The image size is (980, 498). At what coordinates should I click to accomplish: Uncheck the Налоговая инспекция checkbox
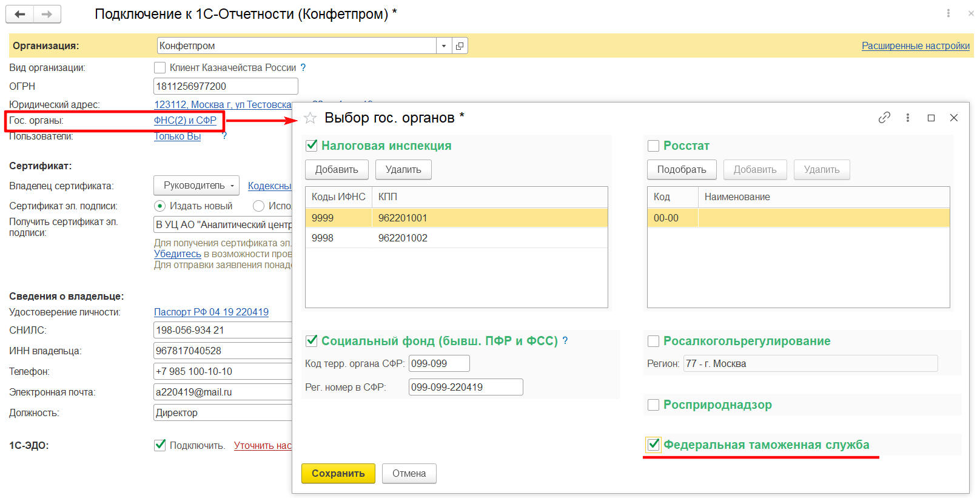click(x=312, y=146)
